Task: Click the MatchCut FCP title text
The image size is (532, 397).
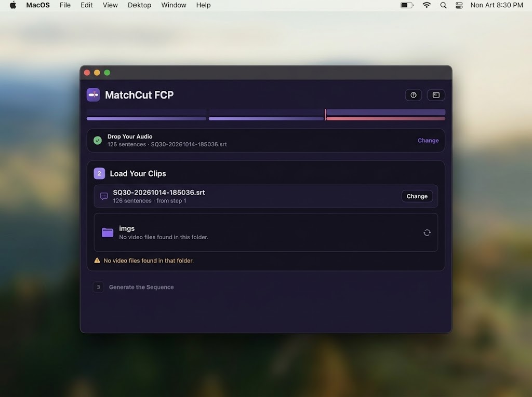Action: (139, 95)
